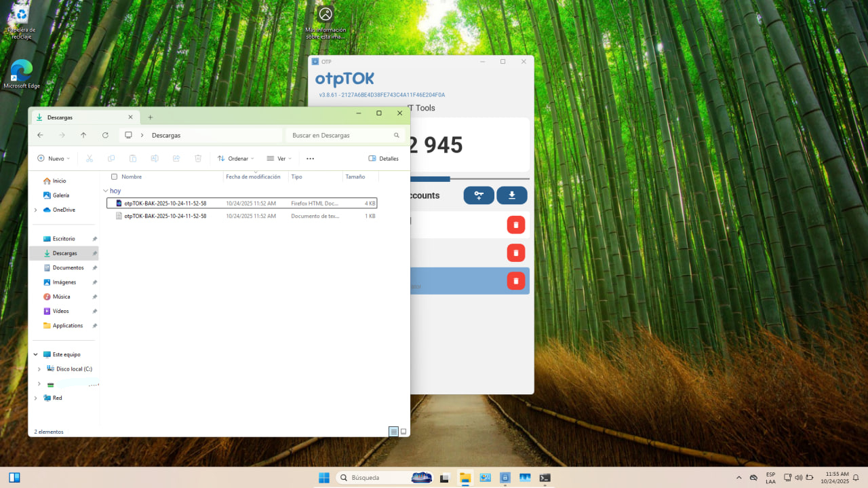Viewport: 868px width, 488px height.
Task: Open Microsoft Edge from the desktop
Action: tap(22, 73)
